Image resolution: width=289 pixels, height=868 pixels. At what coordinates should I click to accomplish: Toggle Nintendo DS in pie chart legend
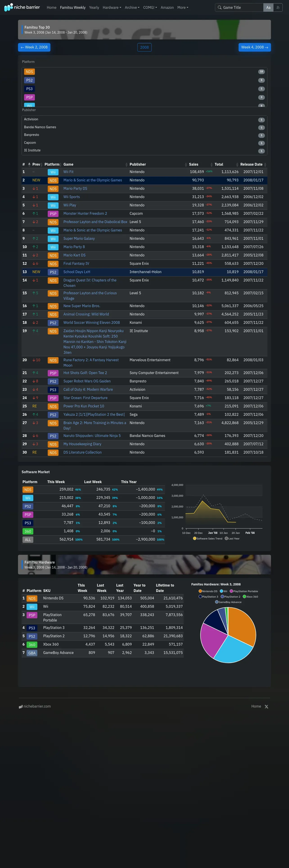click(x=208, y=591)
